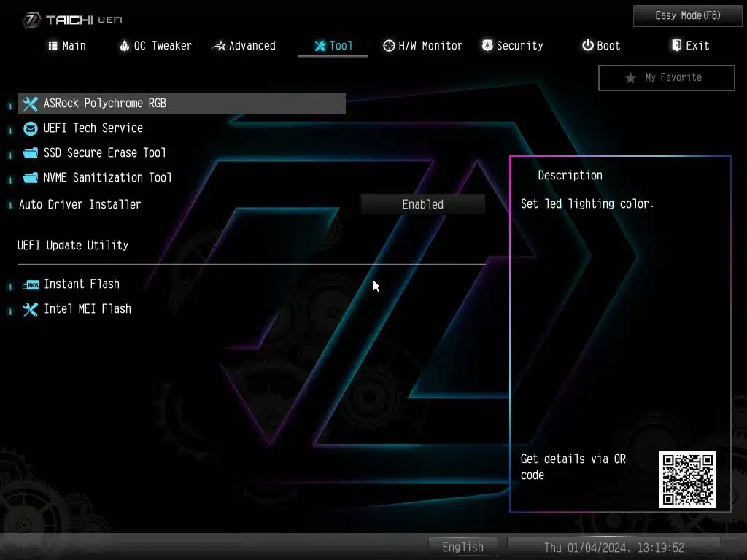
Task: Click the date and time display
Action: click(614, 548)
